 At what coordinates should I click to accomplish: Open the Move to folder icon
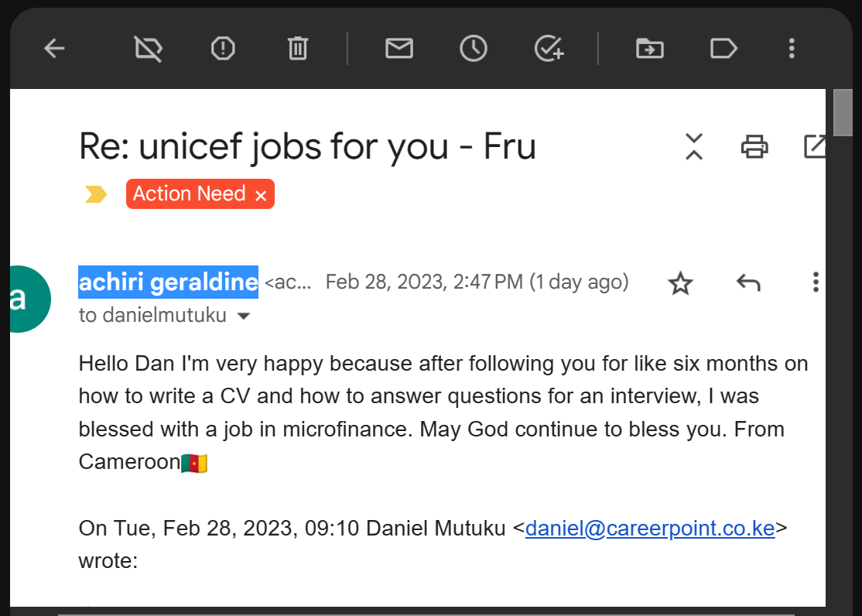tap(649, 49)
